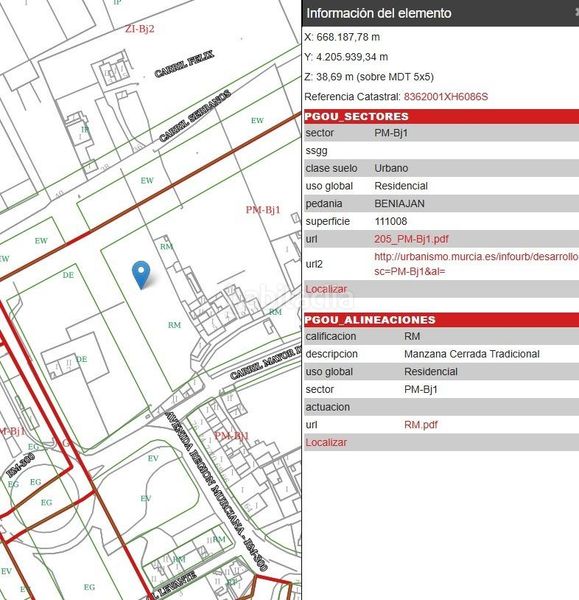Click Localizar under the PGOU_SECTORES table

(x=326, y=289)
